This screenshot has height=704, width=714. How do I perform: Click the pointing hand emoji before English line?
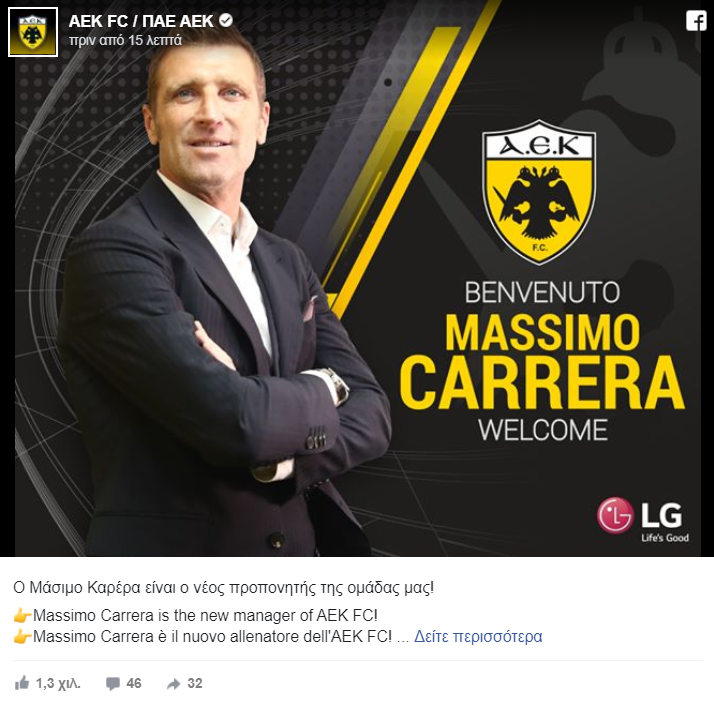click(22, 616)
